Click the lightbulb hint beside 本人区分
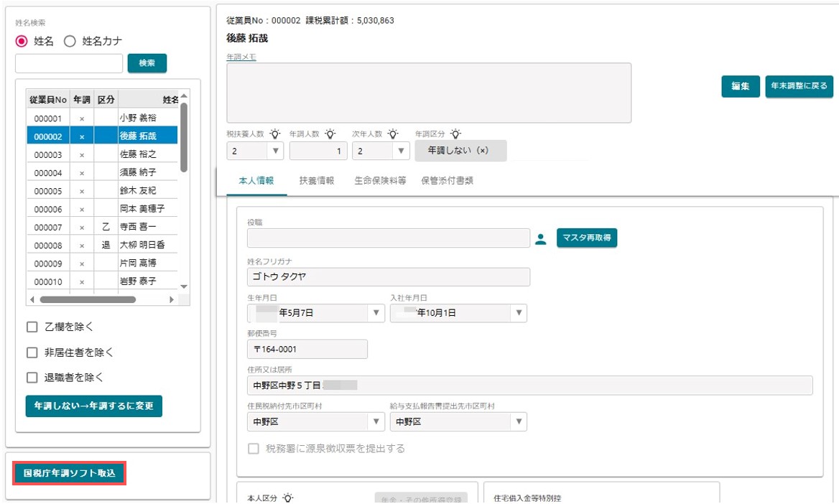839x504 pixels. click(288, 498)
